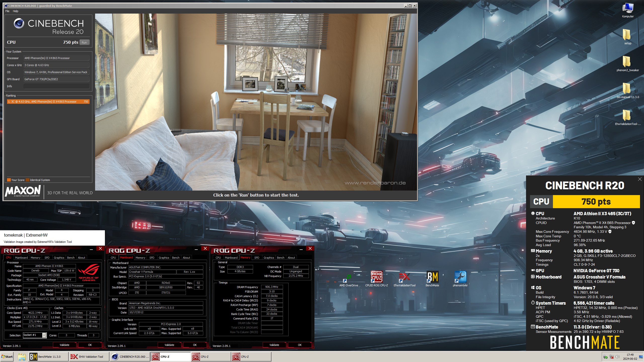Open the Komputer desktop icon
This screenshot has width=644, height=362.
(628, 10)
